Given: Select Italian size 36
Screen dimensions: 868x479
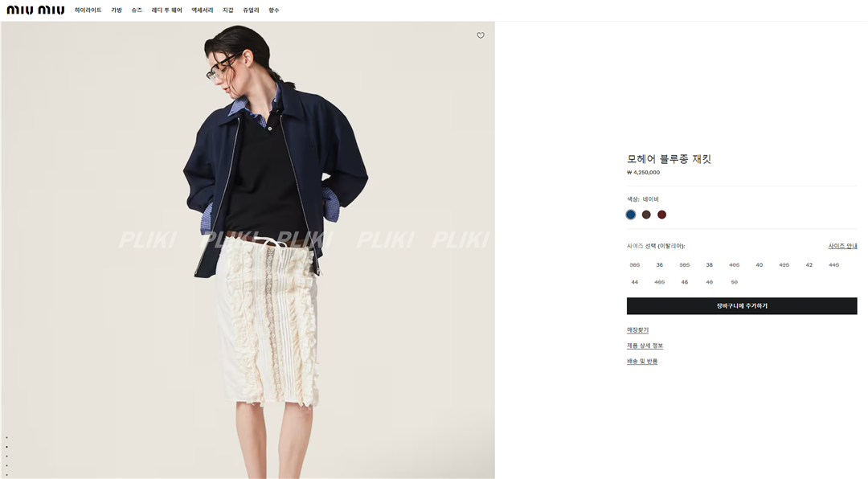Looking at the screenshot, I should 659,265.
